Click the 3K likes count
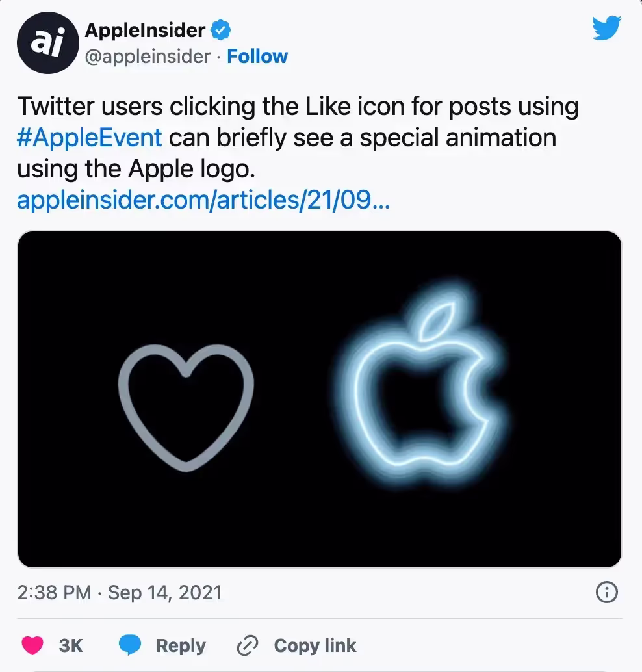 click(x=71, y=645)
